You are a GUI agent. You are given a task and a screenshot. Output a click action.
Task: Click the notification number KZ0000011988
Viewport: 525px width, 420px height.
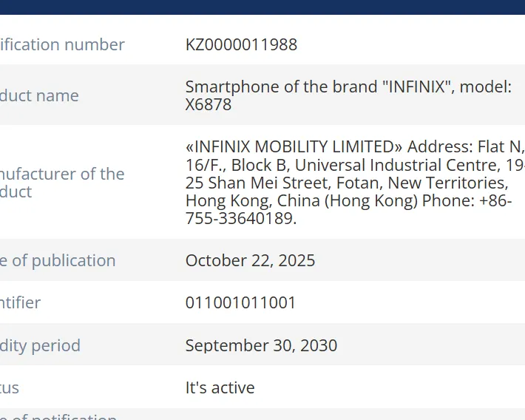(x=241, y=44)
